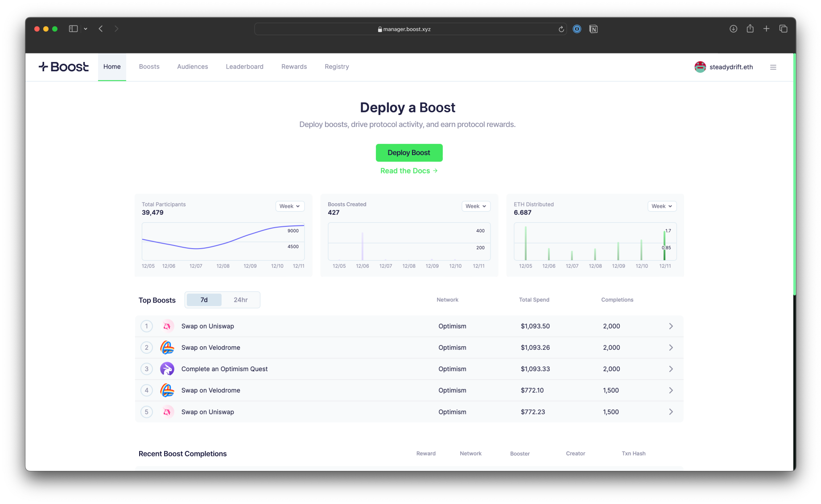Click the Optimism Quest icon in row three

pos(168,369)
